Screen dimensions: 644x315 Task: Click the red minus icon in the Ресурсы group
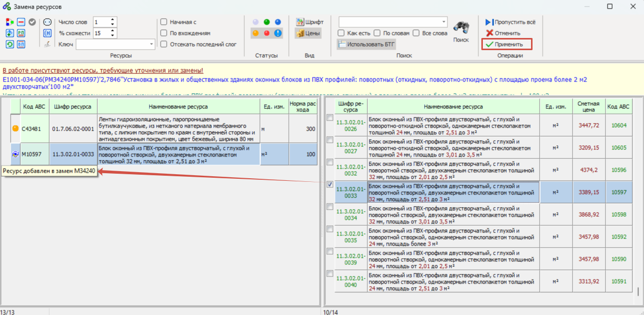click(x=21, y=22)
